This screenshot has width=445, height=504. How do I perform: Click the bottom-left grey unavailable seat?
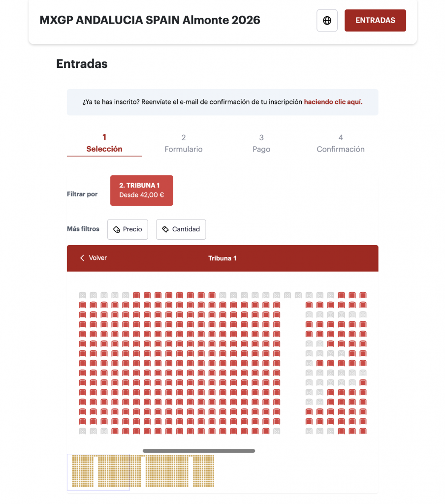pyautogui.click(x=83, y=431)
